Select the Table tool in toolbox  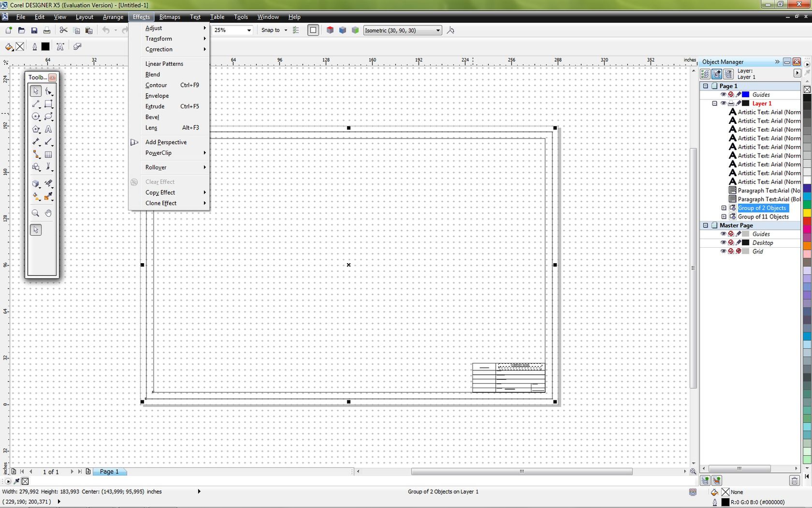coord(49,155)
